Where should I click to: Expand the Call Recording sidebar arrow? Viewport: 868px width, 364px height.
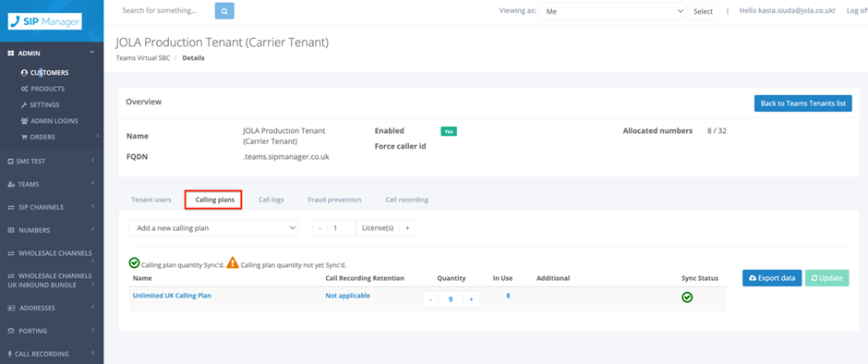[93, 353]
